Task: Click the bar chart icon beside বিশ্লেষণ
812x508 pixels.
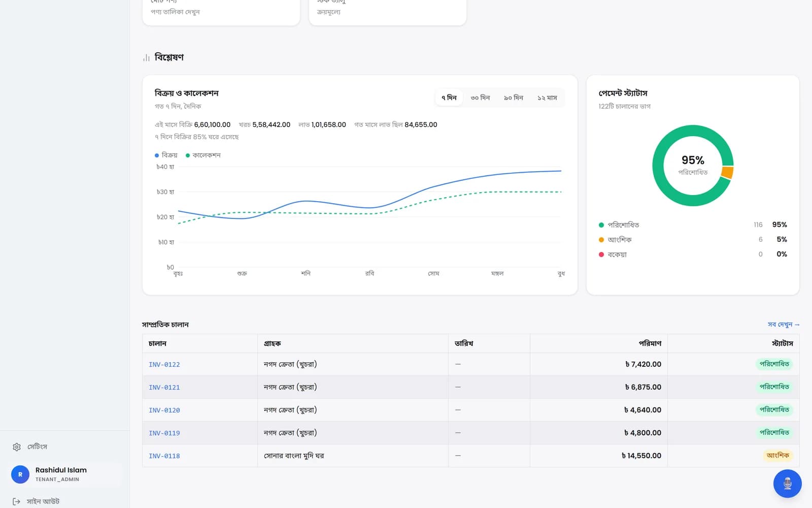Action: 147,57
